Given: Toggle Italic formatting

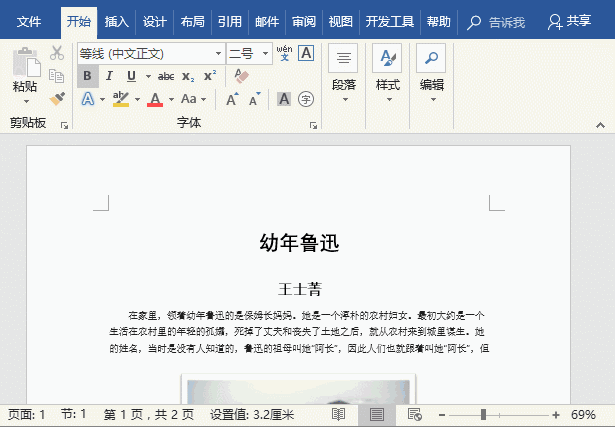Looking at the screenshot, I should click(x=109, y=76).
